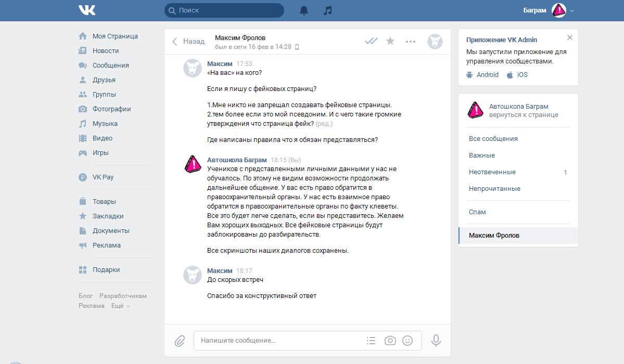Go back with the Назад button
This screenshot has height=364, width=624.
(x=188, y=42)
